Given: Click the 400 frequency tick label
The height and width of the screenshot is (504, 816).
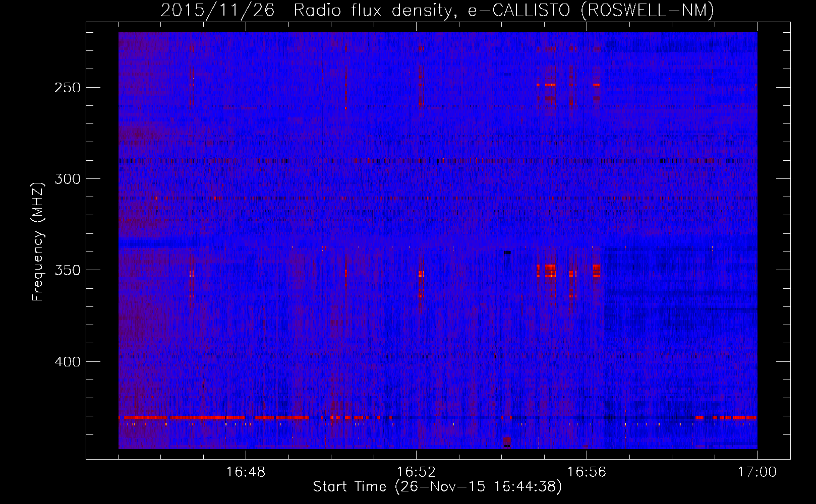Looking at the screenshot, I should pyautogui.click(x=67, y=362).
